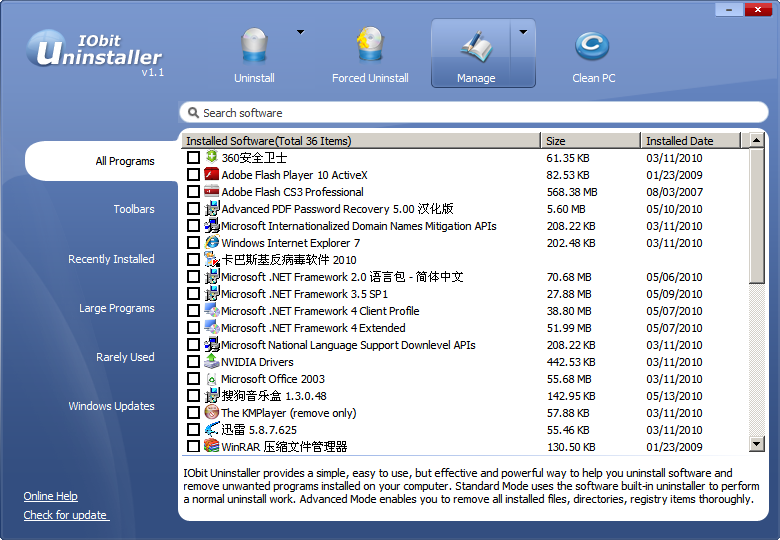The height and width of the screenshot is (540, 780).
Task: Switch to the Toolbars category
Action: coord(134,210)
